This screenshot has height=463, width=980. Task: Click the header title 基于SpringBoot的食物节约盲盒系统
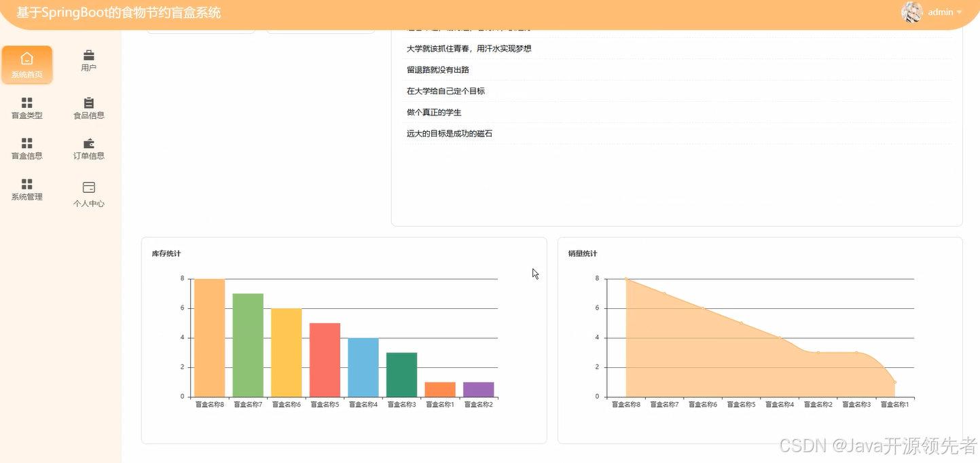pos(119,13)
